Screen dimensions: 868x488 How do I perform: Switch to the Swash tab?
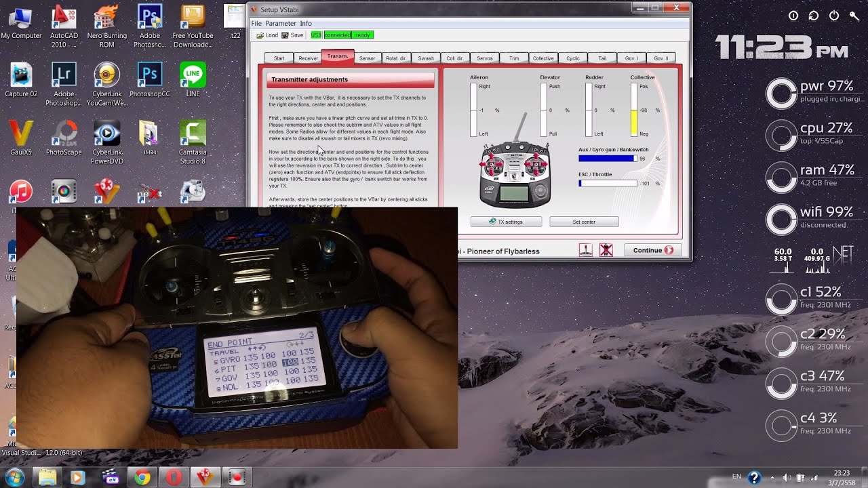(x=426, y=58)
